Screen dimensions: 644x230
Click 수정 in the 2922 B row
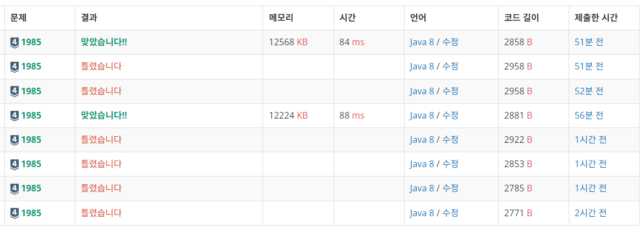[x=450, y=140]
